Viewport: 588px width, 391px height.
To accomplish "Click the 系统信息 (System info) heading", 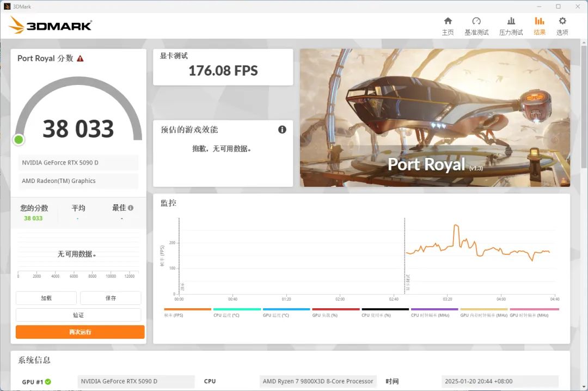I will [x=34, y=360].
